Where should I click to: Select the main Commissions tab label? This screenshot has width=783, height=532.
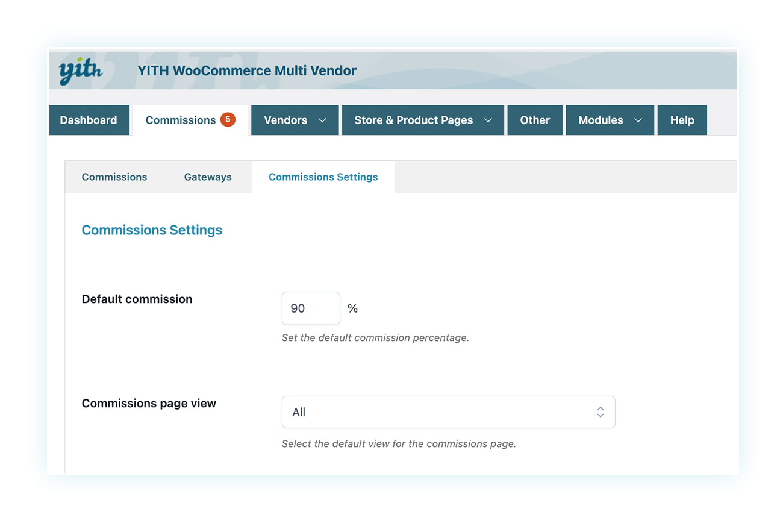180,120
